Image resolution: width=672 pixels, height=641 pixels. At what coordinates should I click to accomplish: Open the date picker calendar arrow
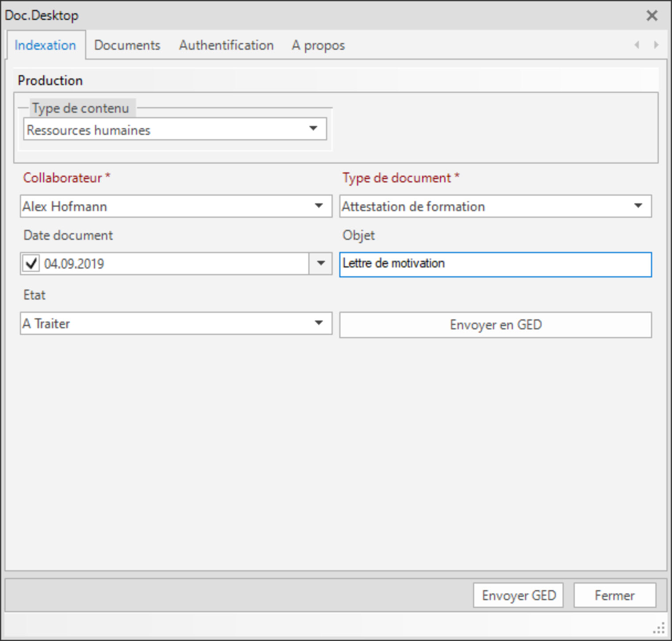click(x=321, y=263)
